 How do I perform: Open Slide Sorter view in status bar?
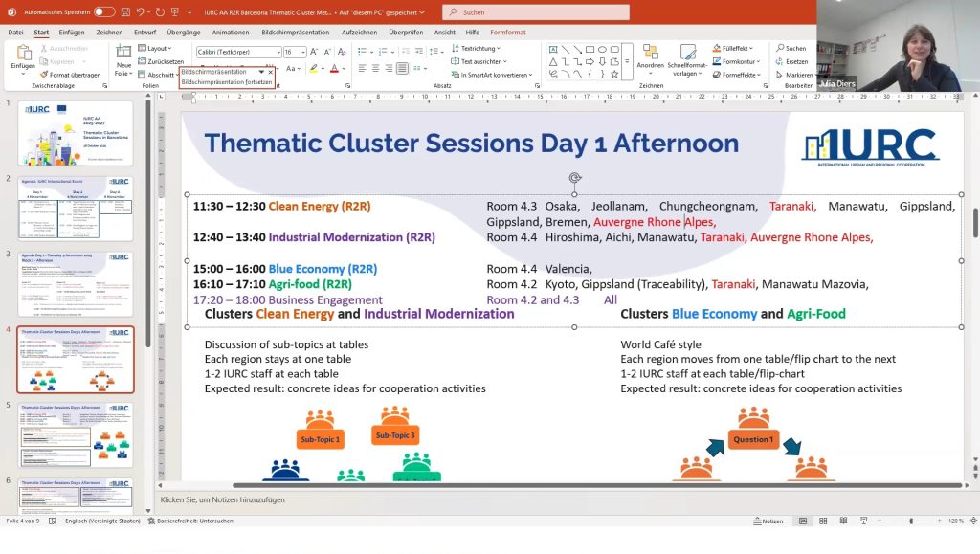pyautogui.click(x=821, y=521)
